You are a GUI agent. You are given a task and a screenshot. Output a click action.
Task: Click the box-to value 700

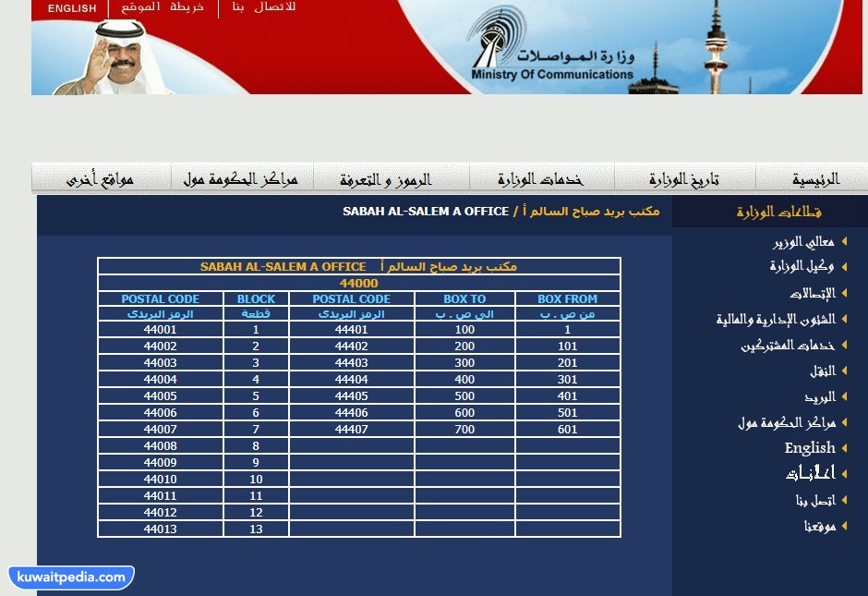[464, 430]
